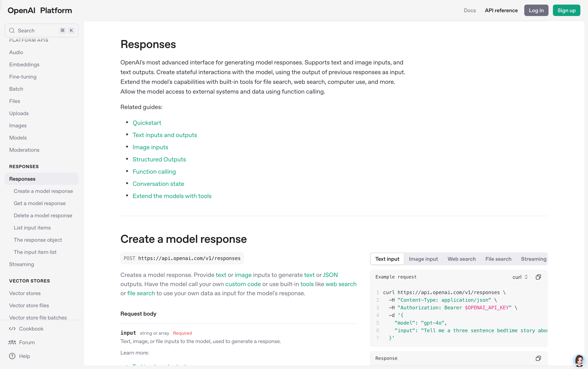588x369 pixels.
Task: Switch to the Web search tab
Action: [462, 259]
